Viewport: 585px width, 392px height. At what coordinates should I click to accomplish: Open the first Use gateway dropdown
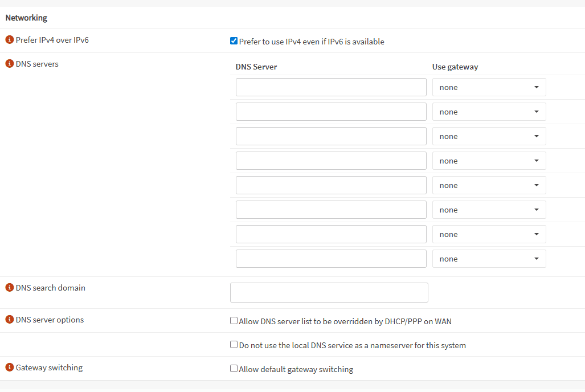tap(489, 87)
